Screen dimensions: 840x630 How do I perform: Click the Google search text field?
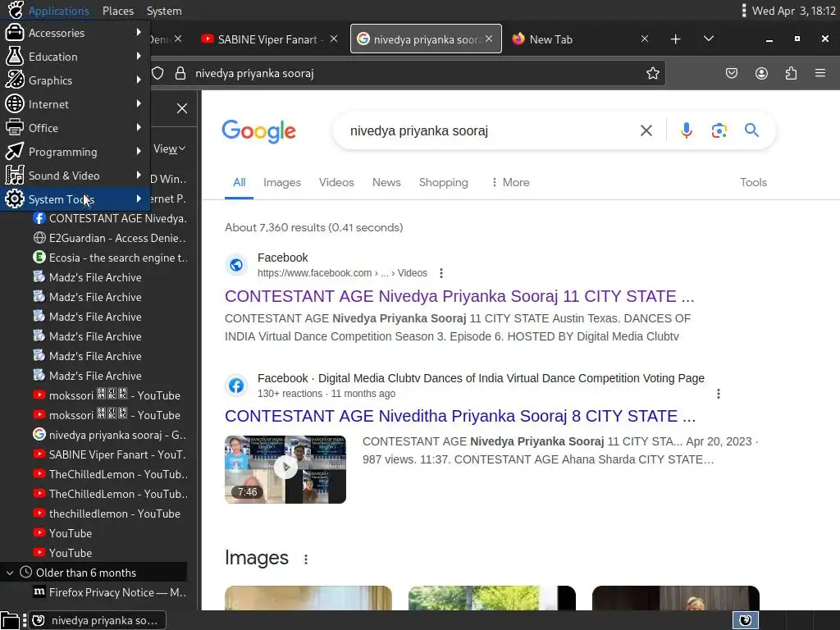[x=487, y=130]
